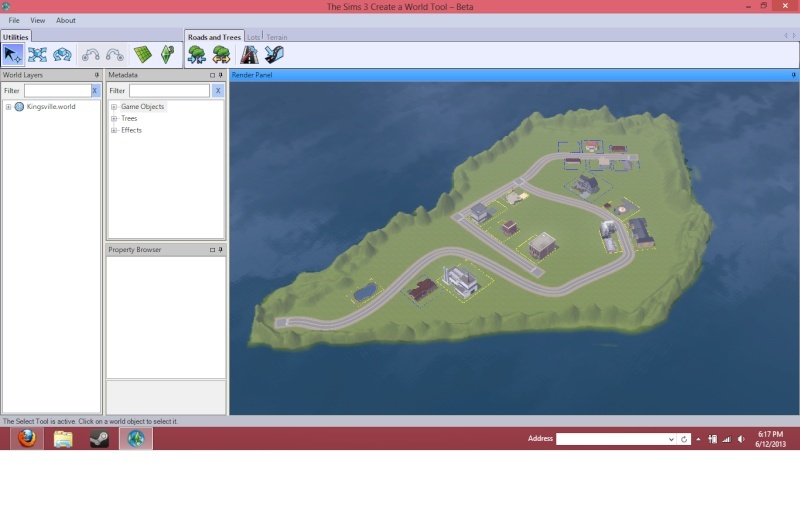Open Firefox from the taskbar
Viewport: 800px width, 527px height.
tap(27, 438)
